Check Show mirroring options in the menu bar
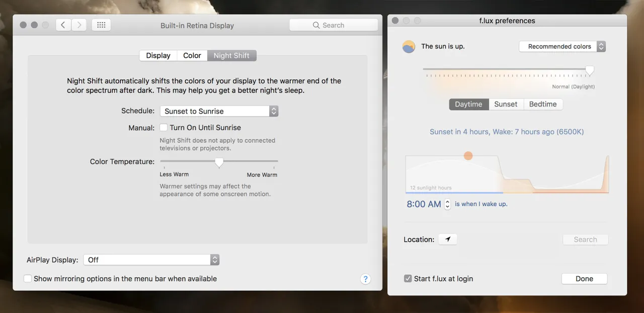The height and width of the screenshot is (313, 644). tap(28, 278)
